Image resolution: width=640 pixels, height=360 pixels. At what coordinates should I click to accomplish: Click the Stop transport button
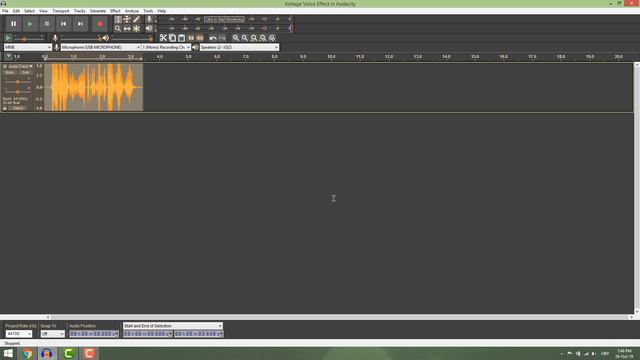(x=47, y=24)
